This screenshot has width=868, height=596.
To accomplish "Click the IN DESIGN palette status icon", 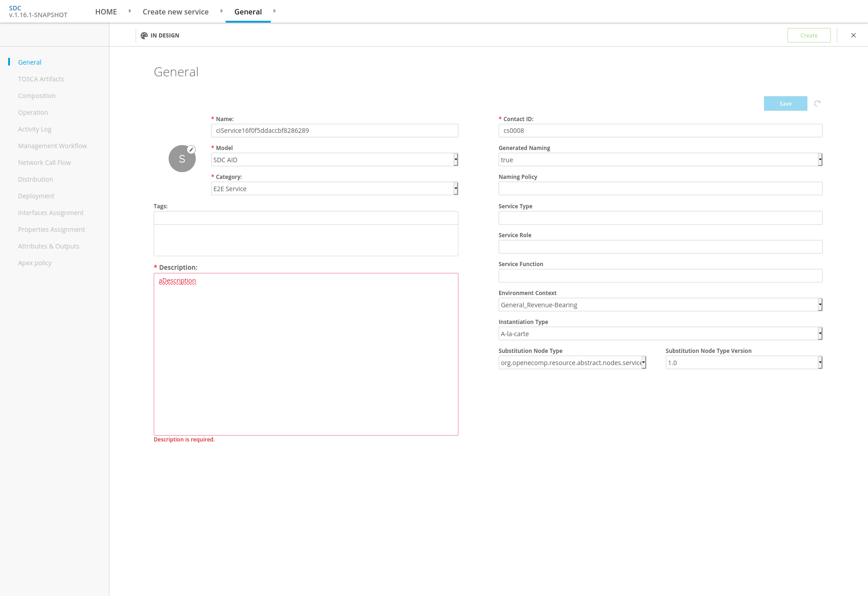I will pos(144,35).
